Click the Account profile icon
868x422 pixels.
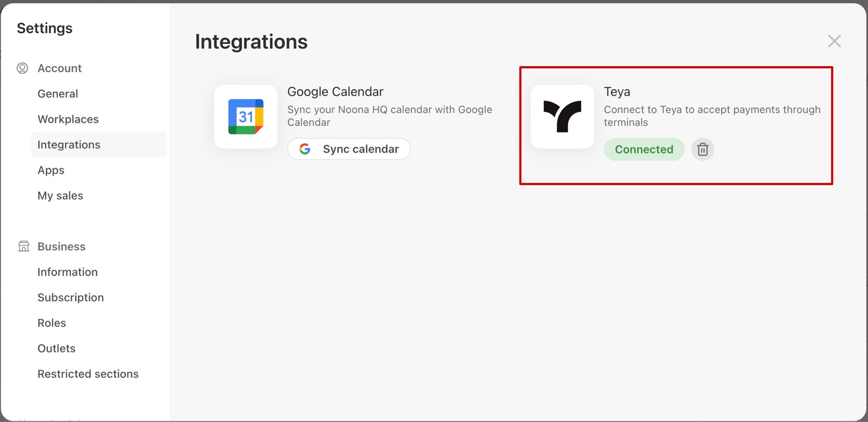coord(22,68)
